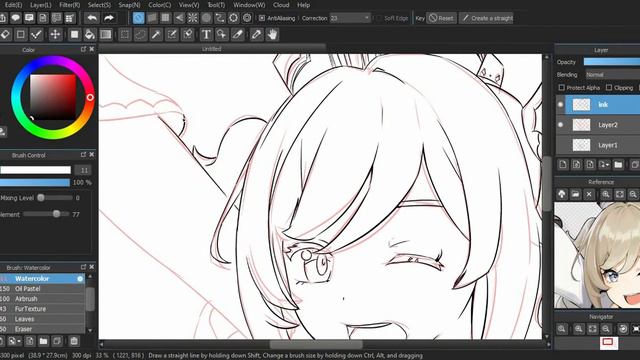This screenshot has height=360, width=640.
Task: Enable the radial line snap
Action: point(193,18)
